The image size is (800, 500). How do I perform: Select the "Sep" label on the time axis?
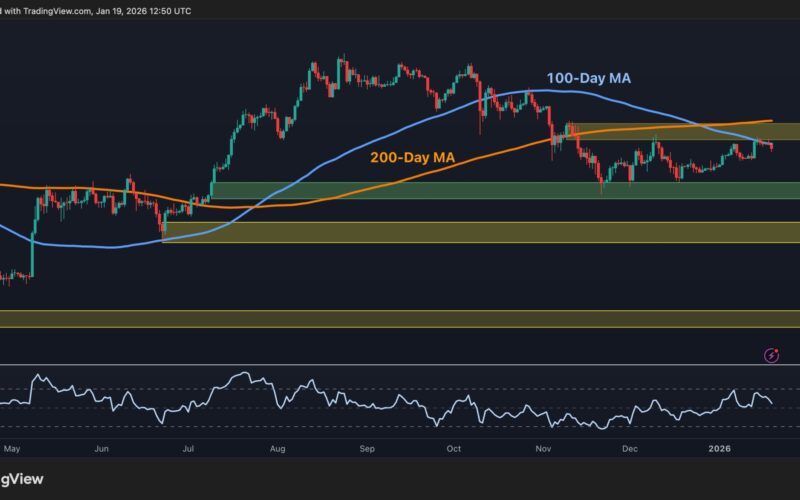(366, 450)
